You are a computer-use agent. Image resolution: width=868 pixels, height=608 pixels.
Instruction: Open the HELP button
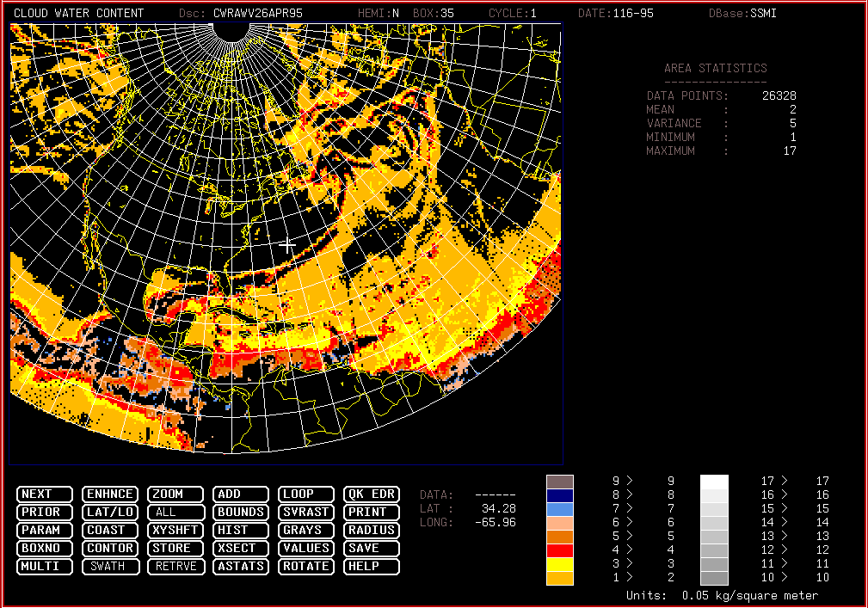(x=372, y=567)
